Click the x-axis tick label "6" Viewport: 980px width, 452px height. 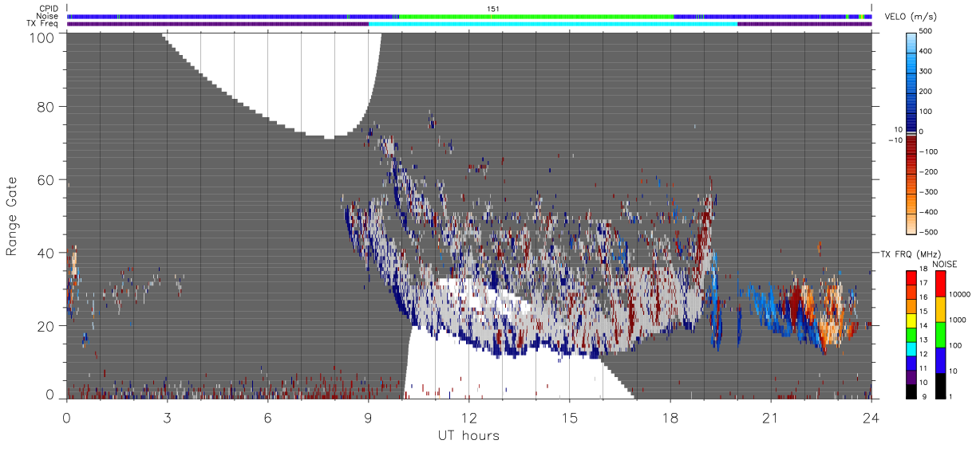pos(267,417)
